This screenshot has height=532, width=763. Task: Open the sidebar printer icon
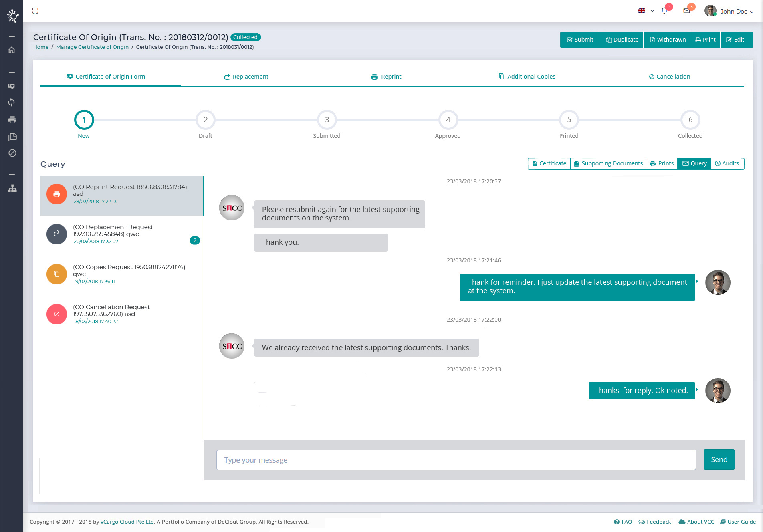coord(12,120)
